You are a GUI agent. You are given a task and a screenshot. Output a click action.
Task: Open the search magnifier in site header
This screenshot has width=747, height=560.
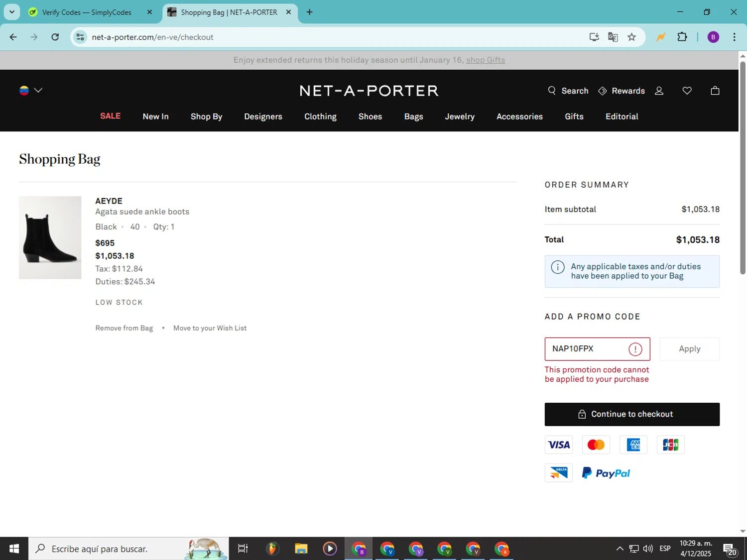(x=551, y=91)
